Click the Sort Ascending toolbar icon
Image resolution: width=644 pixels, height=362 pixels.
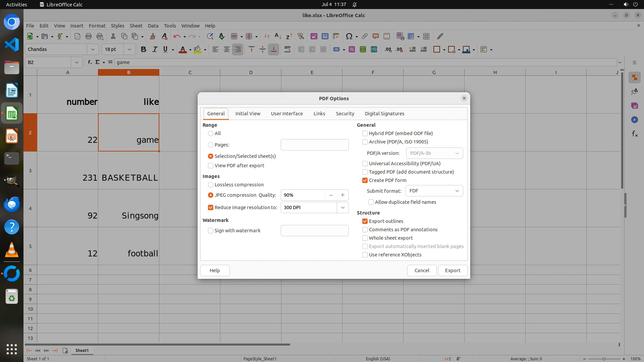[278, 36]
